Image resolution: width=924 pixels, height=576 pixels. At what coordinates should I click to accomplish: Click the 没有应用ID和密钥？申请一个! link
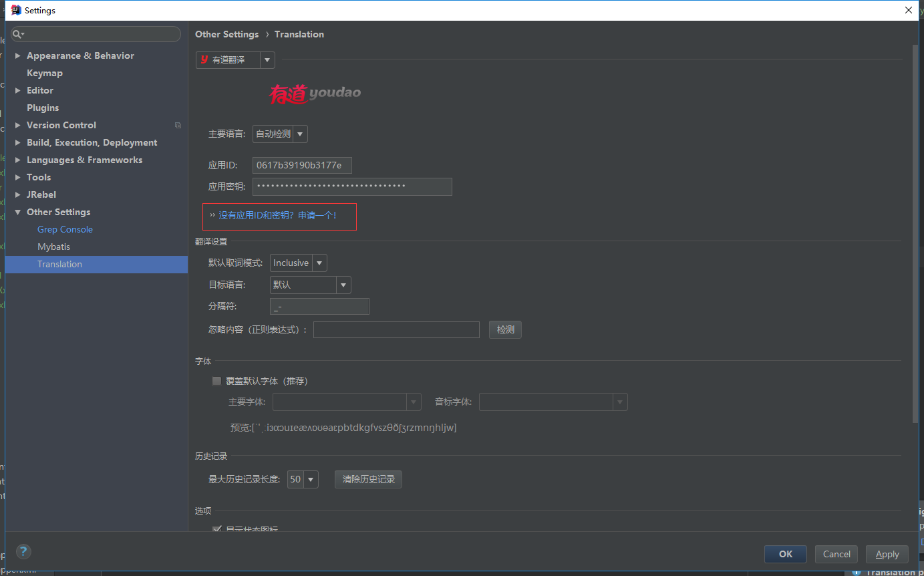277,215
